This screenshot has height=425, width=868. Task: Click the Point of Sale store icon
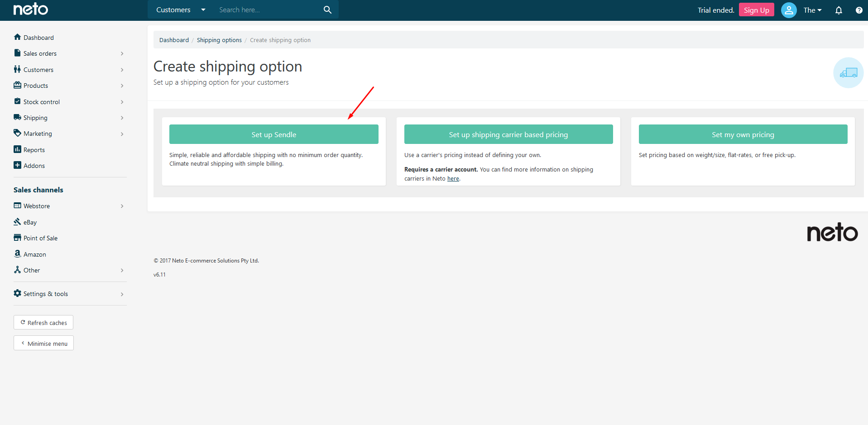[x=17, y=238]
